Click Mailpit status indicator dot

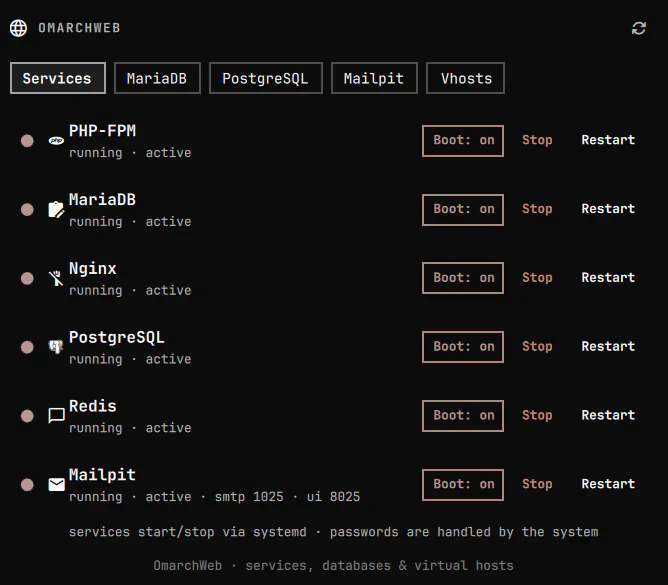tap(27, 484)
